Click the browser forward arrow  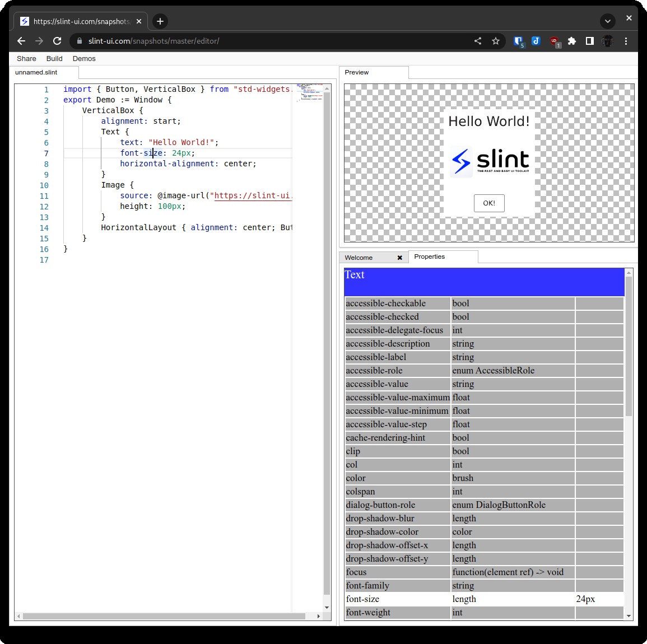[39, 41]
